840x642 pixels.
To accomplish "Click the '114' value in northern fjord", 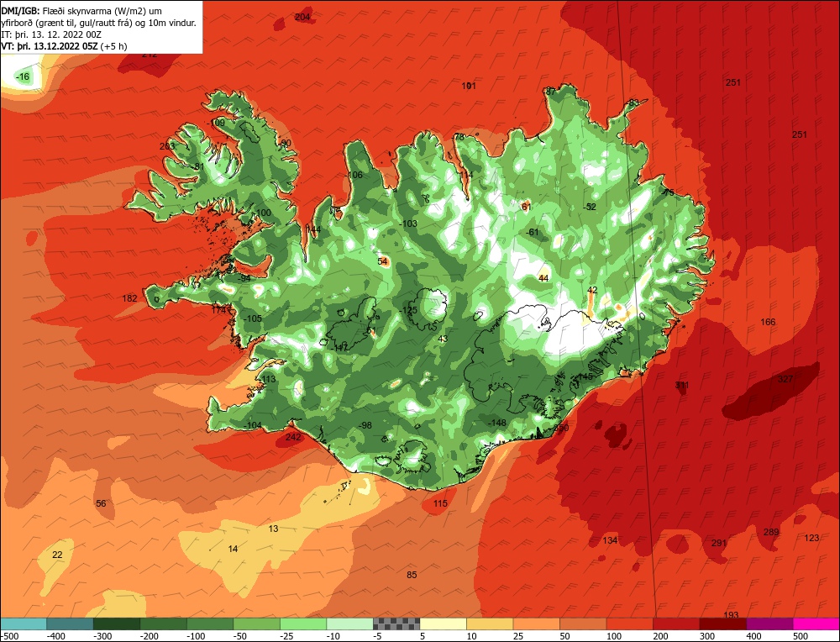I will (466, 176).
